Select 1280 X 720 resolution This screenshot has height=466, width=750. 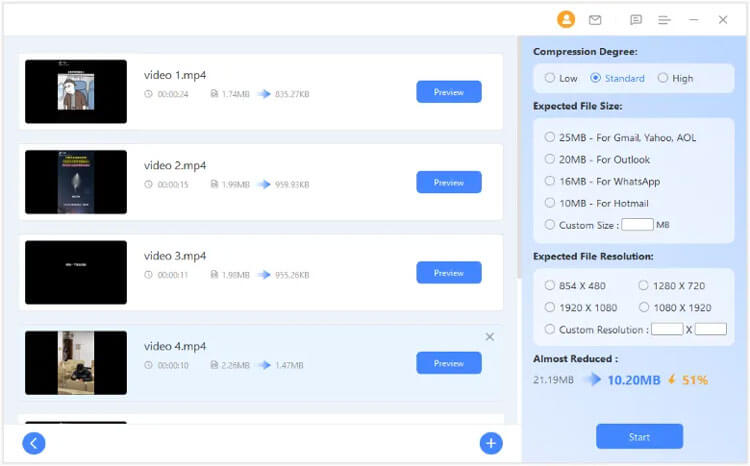click(643, 286)
